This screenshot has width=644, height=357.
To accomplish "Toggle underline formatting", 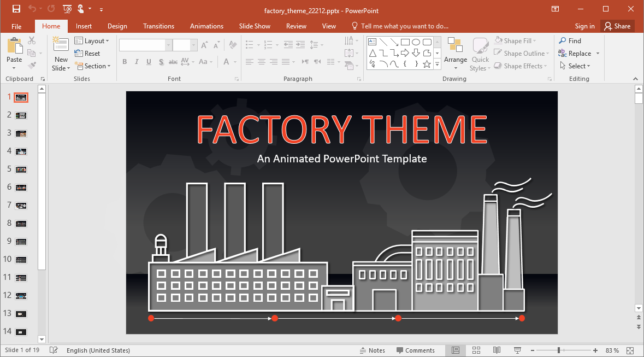I will coord(148,62).
